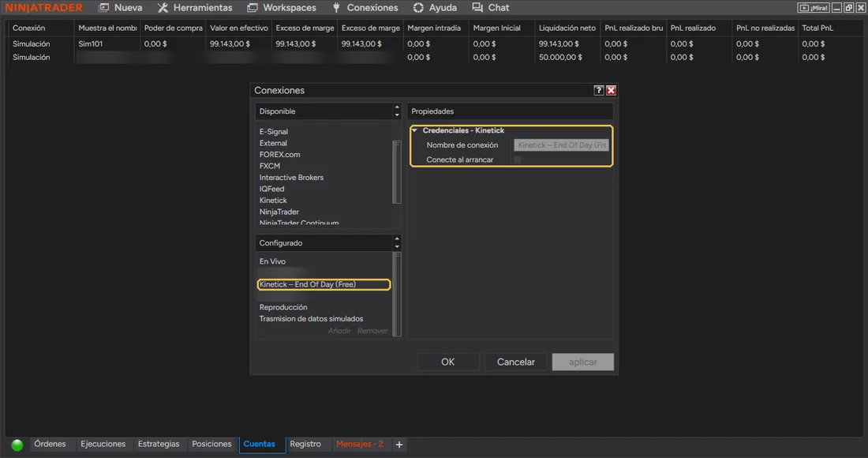Click the Conexiones plug icon
Screen dimensions: 868x458
pos(336,8)
